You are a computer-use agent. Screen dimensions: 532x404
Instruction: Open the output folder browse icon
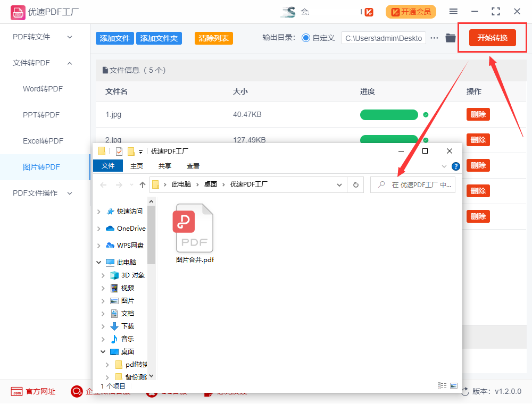point(450,38)
